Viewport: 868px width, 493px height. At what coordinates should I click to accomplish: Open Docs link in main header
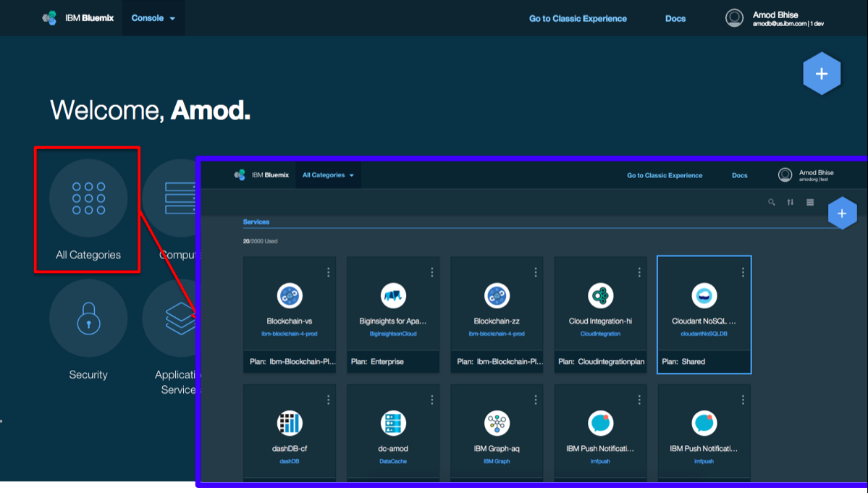[675, 18]
